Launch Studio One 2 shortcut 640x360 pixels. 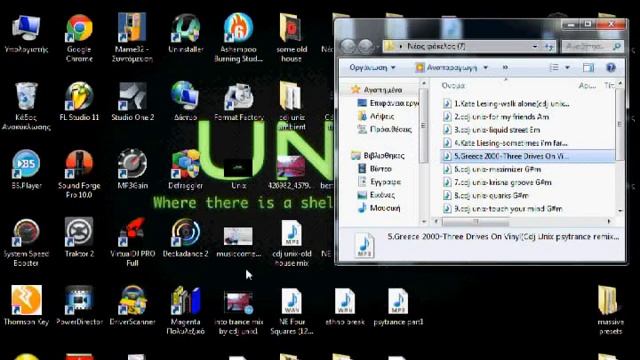pyautogui.click(x=132, y=102)
